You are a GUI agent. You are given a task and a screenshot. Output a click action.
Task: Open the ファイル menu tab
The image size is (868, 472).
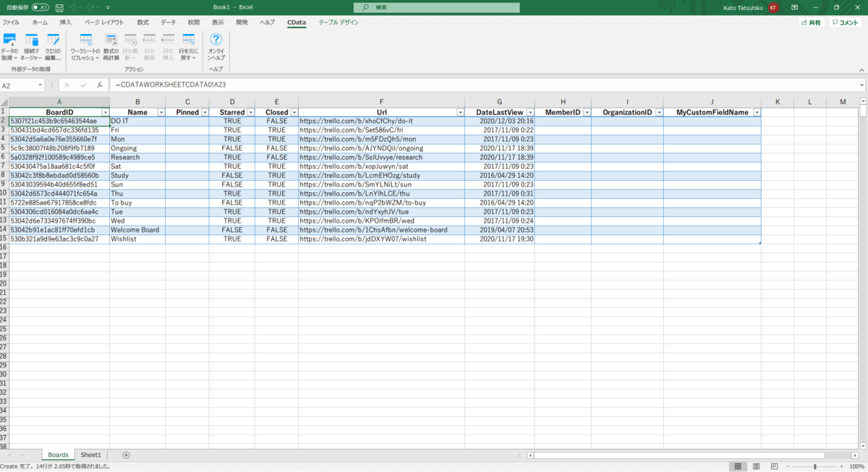coord(11,22)
